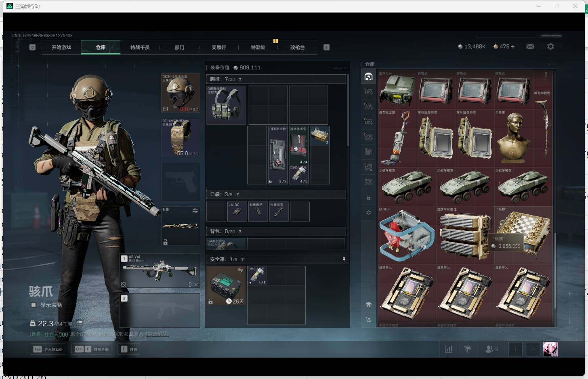Open the 特战干员 tab
The height and width of the screenshot is (379, 588).
click(140, 47)
